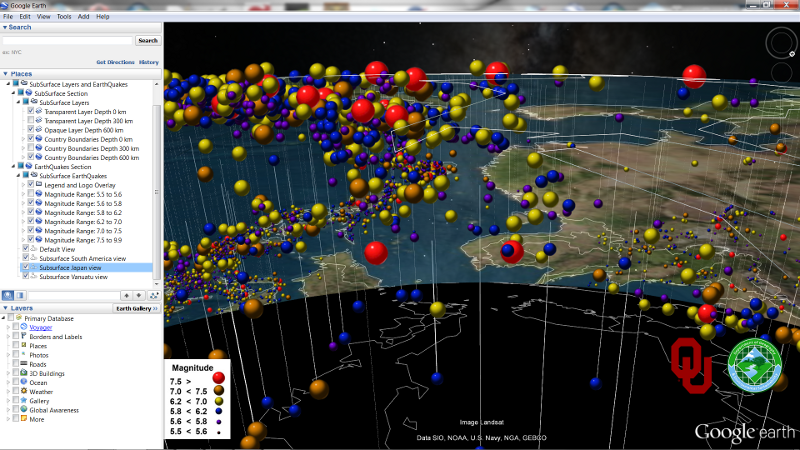This screenshot has height=450, width=800.
Task: Expand the Weather layer tree
Action: (x=8, y=392)
